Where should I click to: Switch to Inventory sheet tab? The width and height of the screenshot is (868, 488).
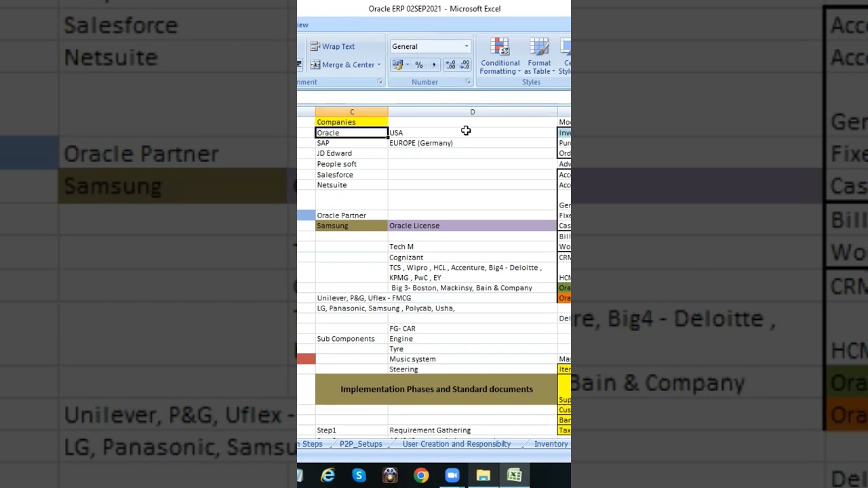tap(551, 444)
